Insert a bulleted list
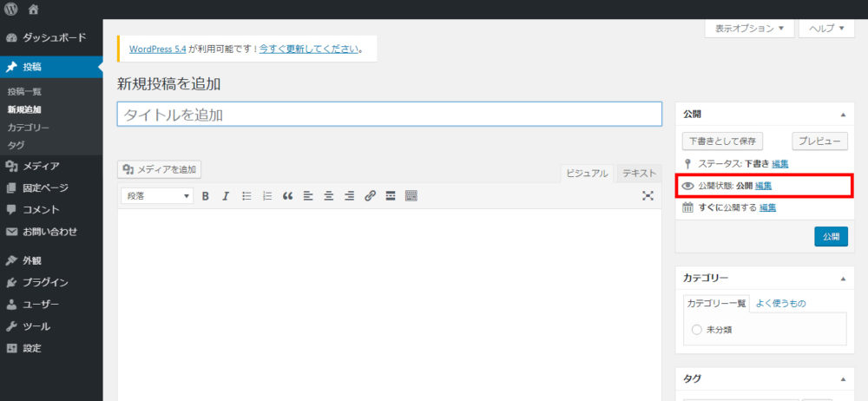Image resolution: width=868 pixels, height=401 pixels. [x=247, y=196]
